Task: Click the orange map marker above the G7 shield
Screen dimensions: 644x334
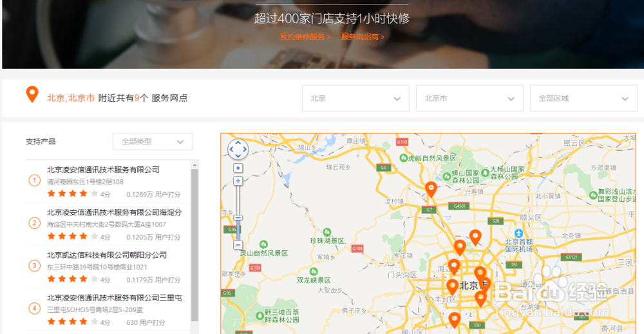Action: pos(431,190)
